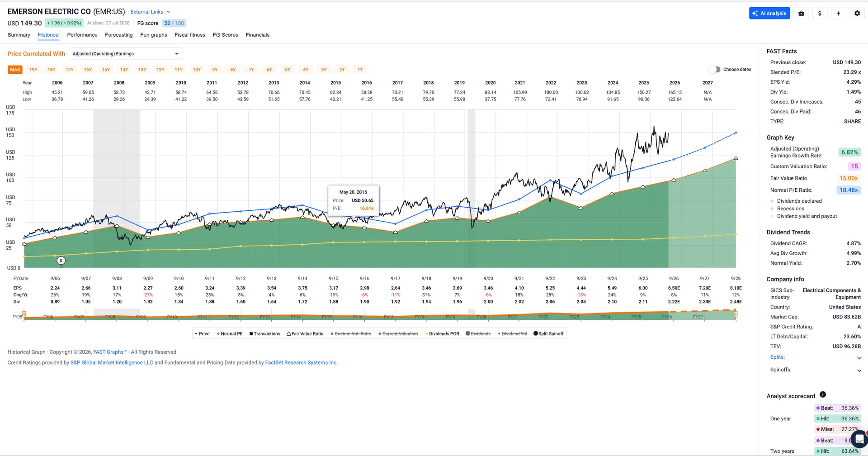The width and height of the screenshot is (868, 456).
Task: Toggle Dividends POR legend series
Action: tap(442, 334)
